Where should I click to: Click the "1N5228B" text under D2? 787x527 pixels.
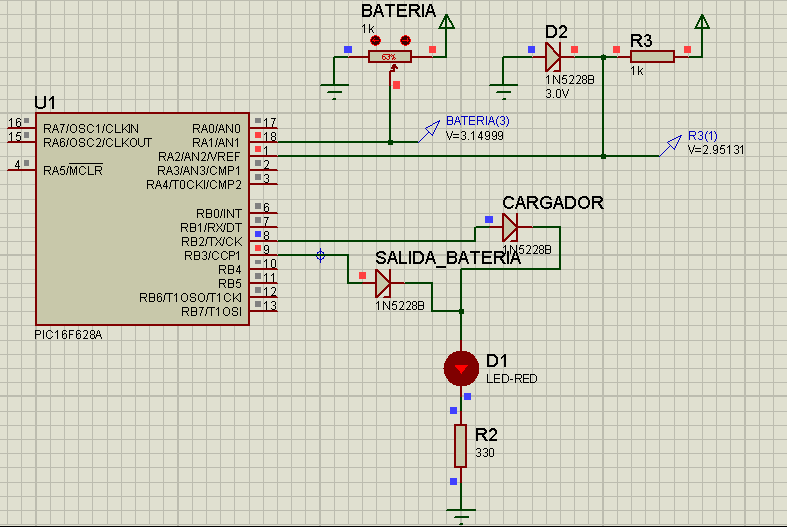pyautogui.click(x=570, y=80)
